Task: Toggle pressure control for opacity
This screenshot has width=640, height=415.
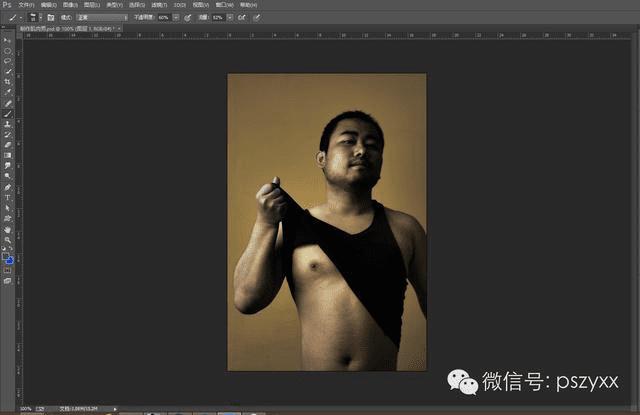Action: pos(188,18)
